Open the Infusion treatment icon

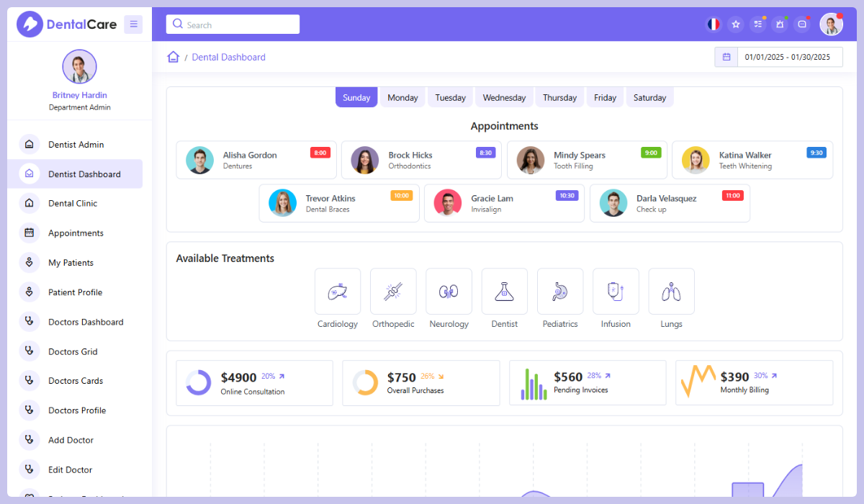point(616,291)
